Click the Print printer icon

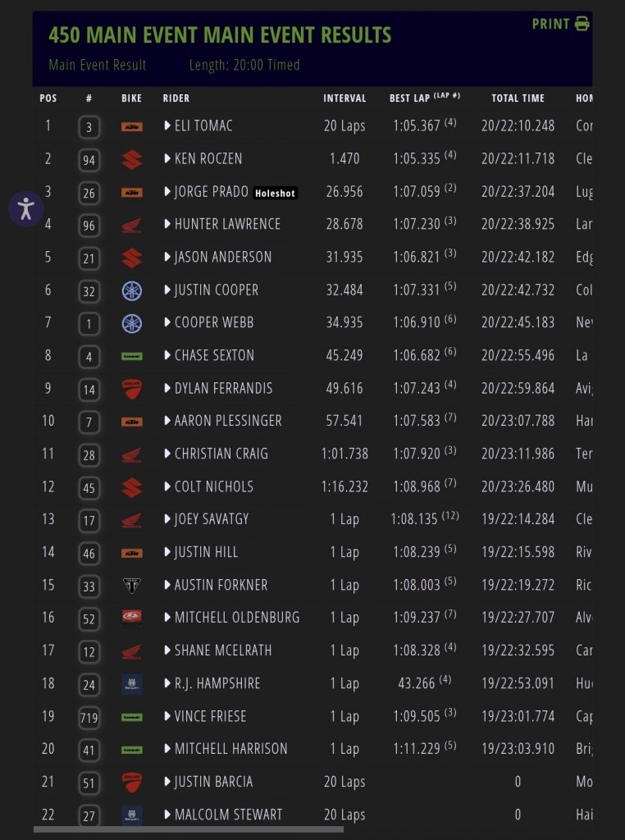click(x=582, y=24)
